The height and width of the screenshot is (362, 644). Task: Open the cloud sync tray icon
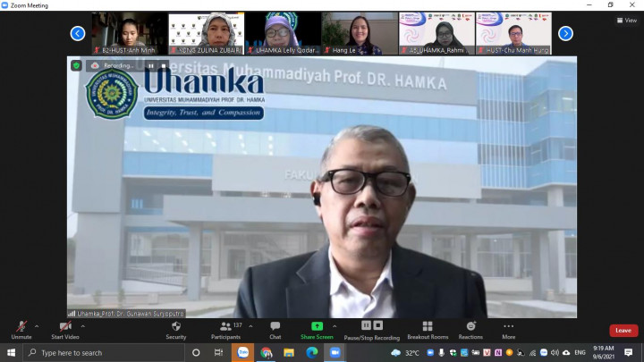click(x=566, y=352)
